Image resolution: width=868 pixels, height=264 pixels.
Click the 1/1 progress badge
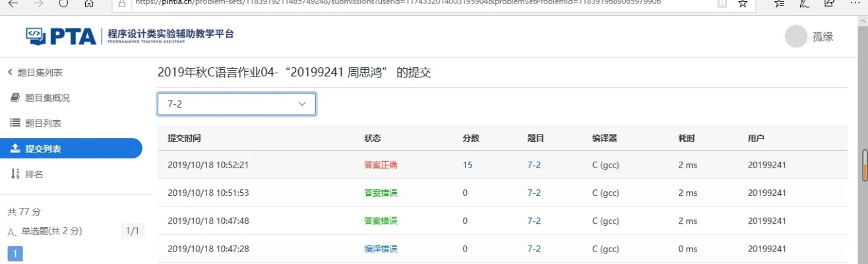(x=133, y=231)
